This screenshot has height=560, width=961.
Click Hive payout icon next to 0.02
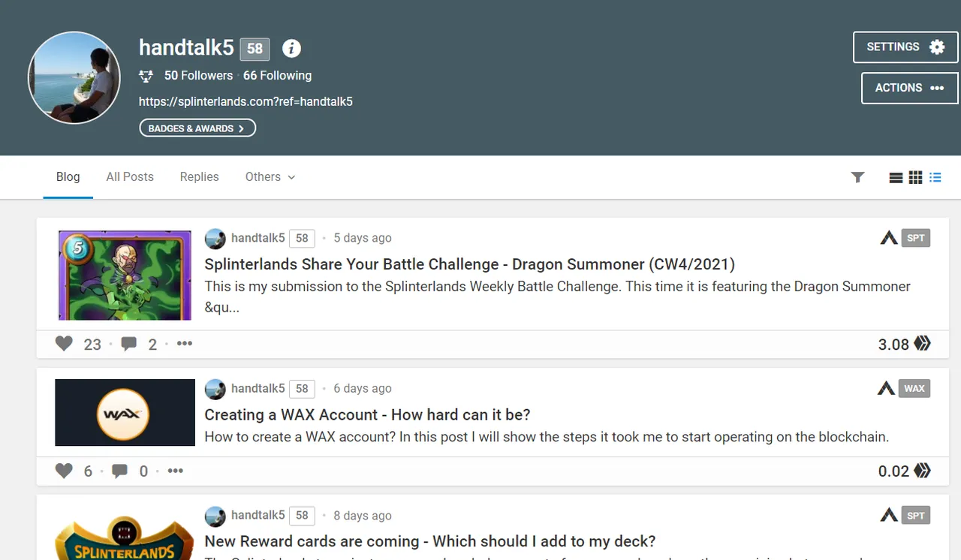[x=923, y=471]
